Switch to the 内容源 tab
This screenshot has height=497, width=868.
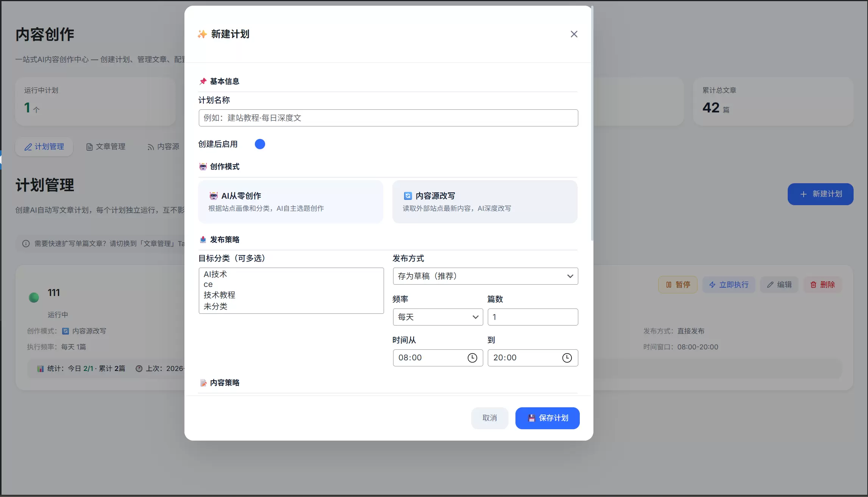[163, 147]
